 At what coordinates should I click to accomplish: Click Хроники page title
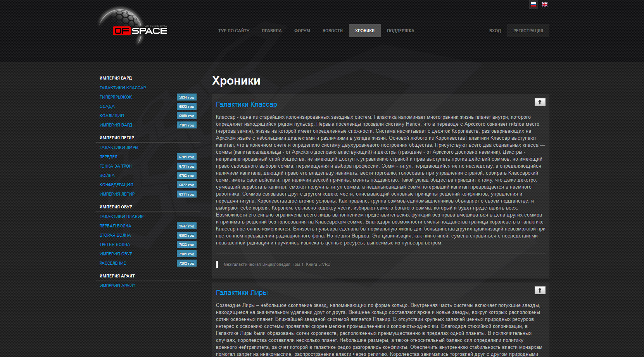tap(236, 81)
